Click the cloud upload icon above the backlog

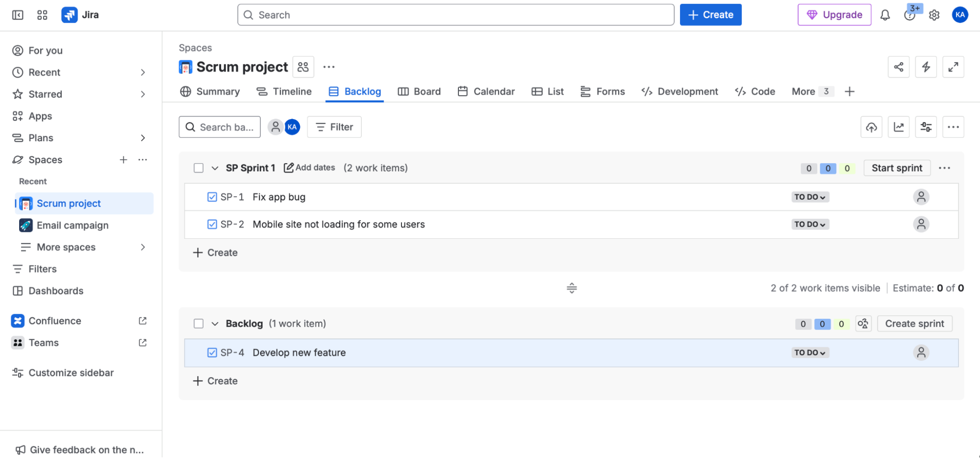[871, 127]
